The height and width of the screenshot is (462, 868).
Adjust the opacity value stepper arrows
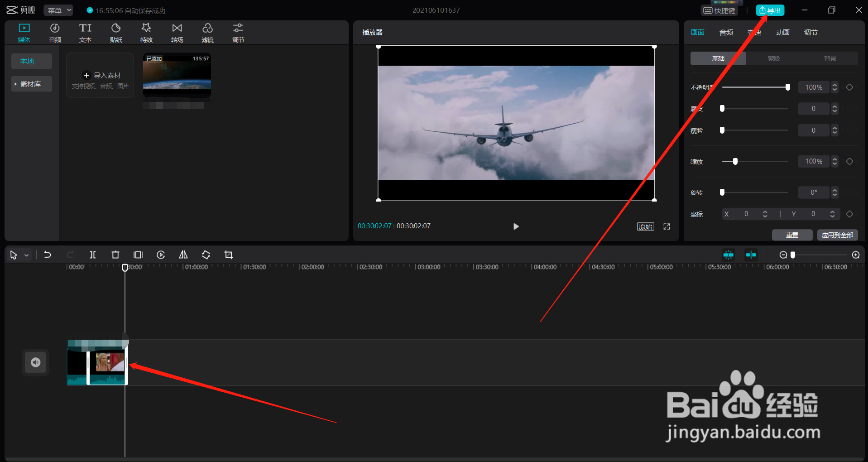point(834,87)
